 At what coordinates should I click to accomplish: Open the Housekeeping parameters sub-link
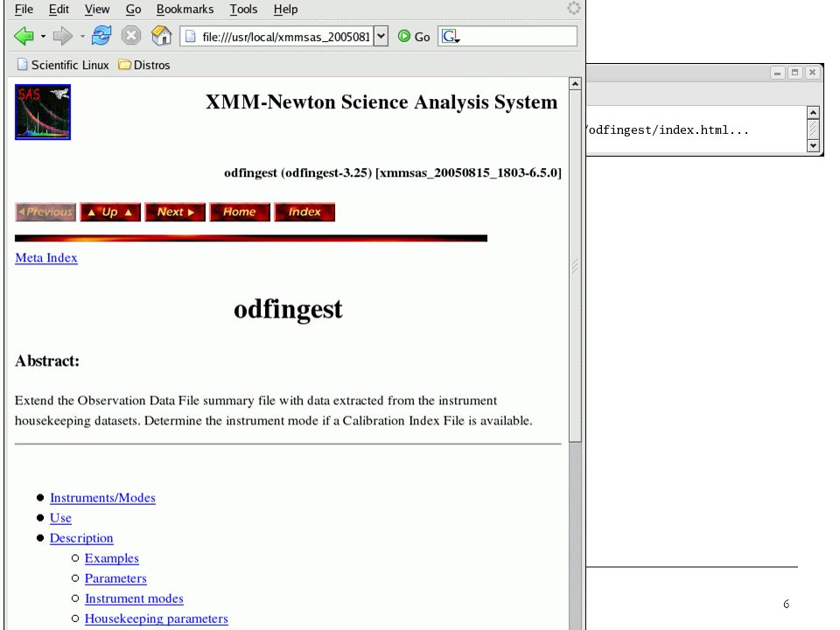[x=156, y=619]
